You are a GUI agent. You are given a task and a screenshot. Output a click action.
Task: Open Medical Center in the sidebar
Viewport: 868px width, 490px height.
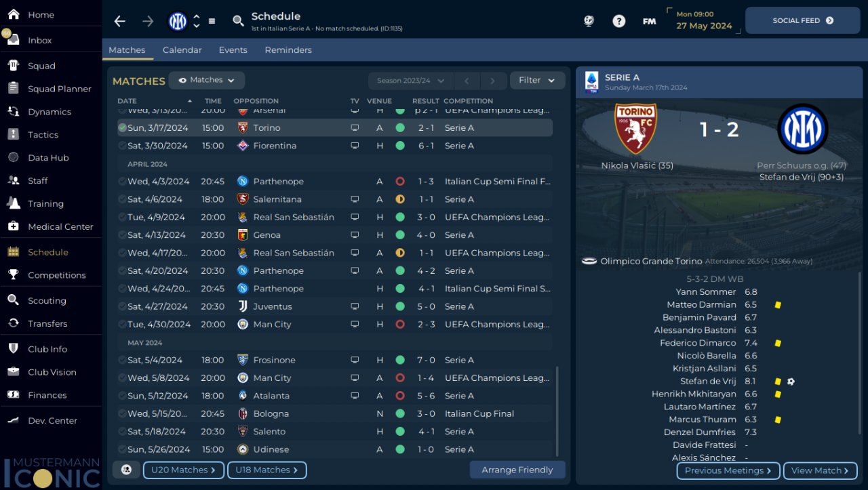click(60, 226)
